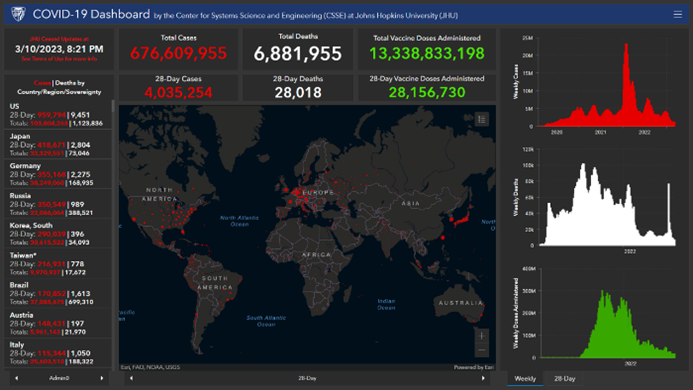Click the Johns Hopkins shield logo
Image resolution: width=693 pixels, height=390 pixels.
click(18, 14)
